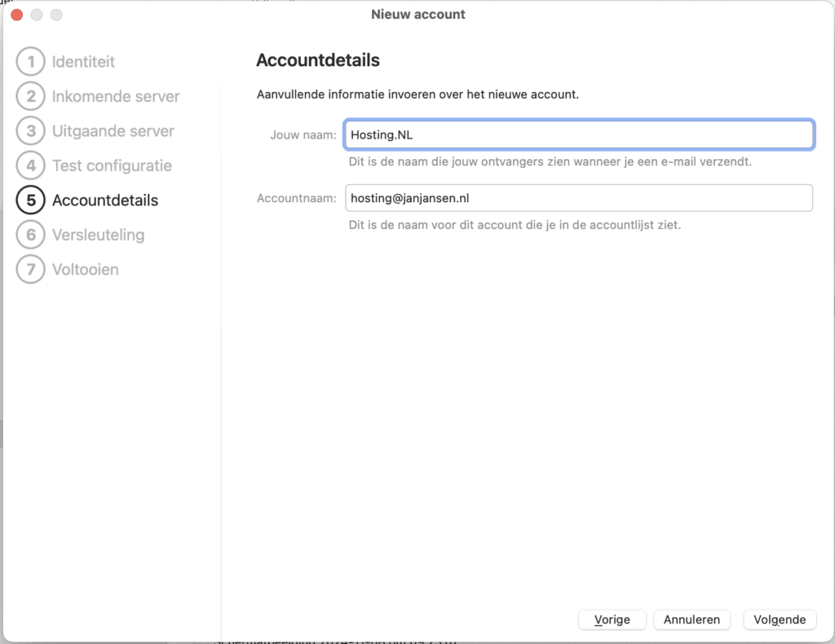Jump to the Versleuteling step label
835x644 pixels.
98,235
